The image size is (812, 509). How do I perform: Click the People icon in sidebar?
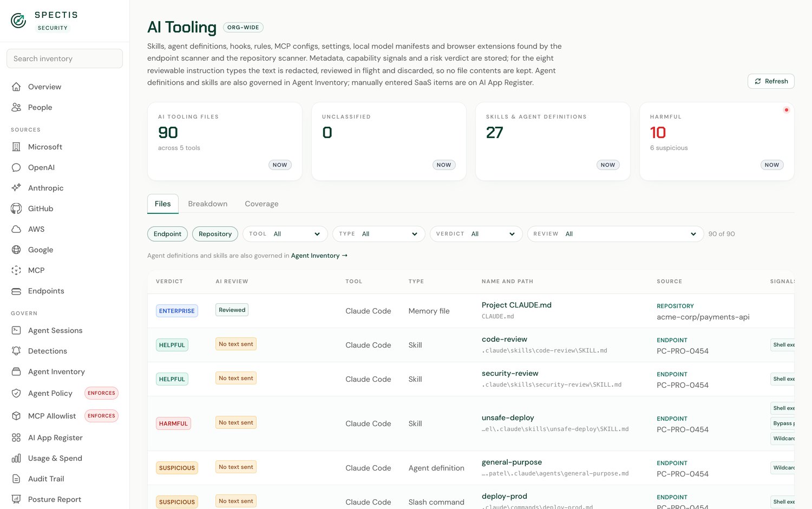pyautogui.click(x=16, y=107)
